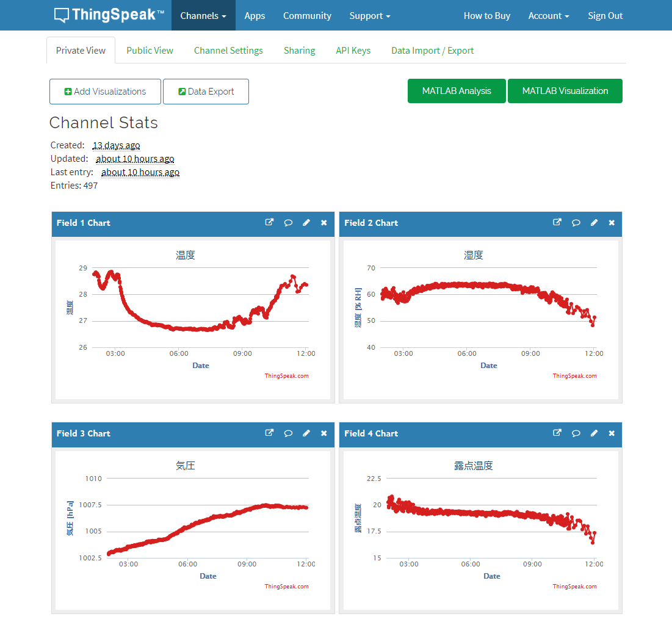672x622 pixels.
Task: Click the ThingSpeak logo
Action: [x=109, y=15]
